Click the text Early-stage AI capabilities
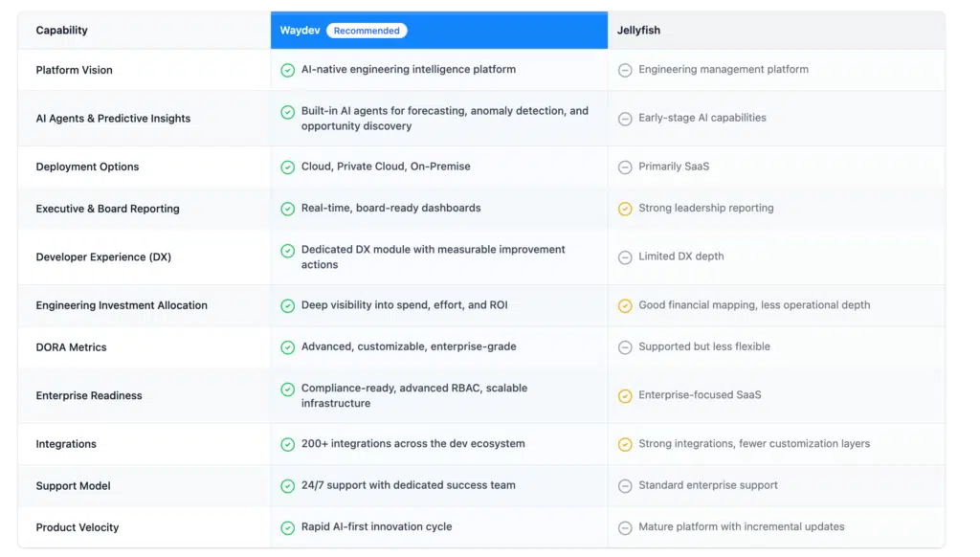The width and height of the screenshot is (980, 557). (x=702, y=118)
